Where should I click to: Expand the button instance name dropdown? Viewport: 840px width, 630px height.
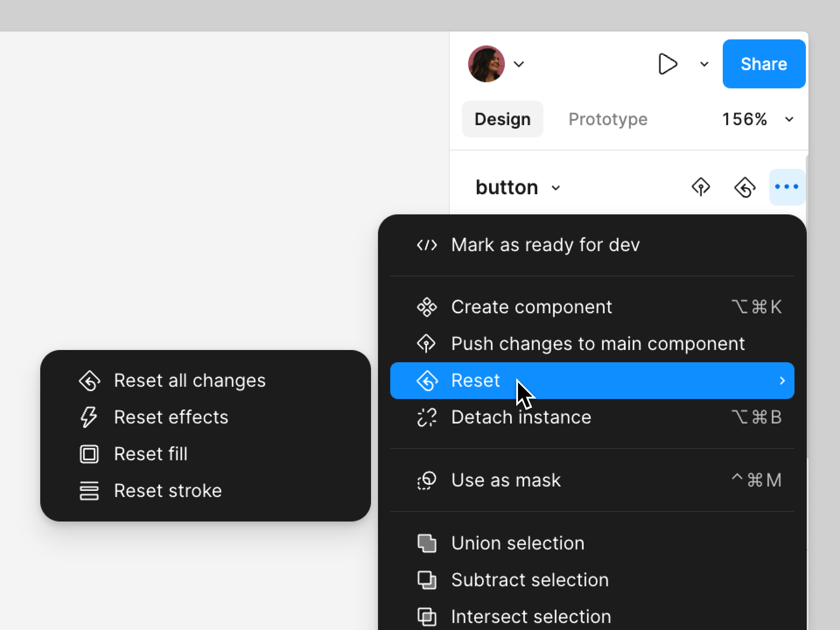point(556,188)
